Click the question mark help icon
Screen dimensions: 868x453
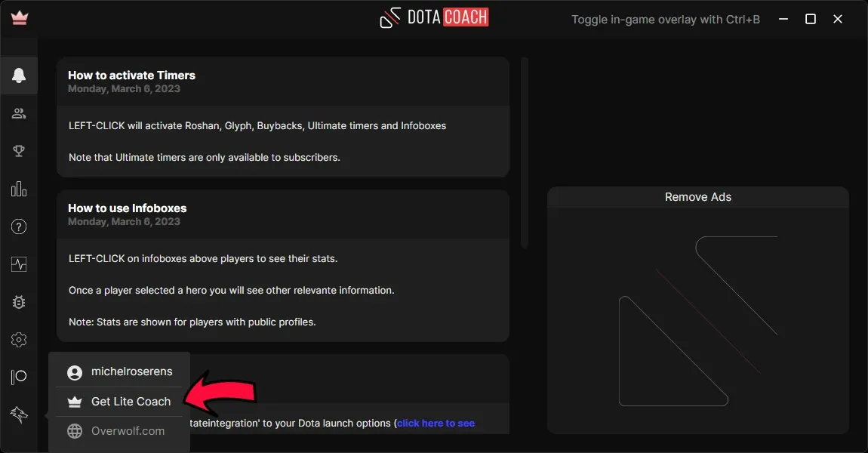coord(19,226)
